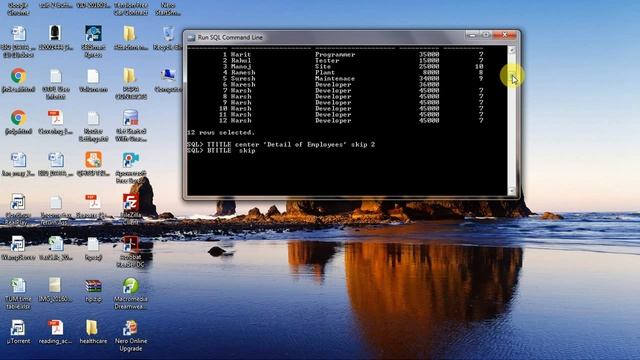
Task: Open the yellow folder beside Computer icon
Action: 131,84
